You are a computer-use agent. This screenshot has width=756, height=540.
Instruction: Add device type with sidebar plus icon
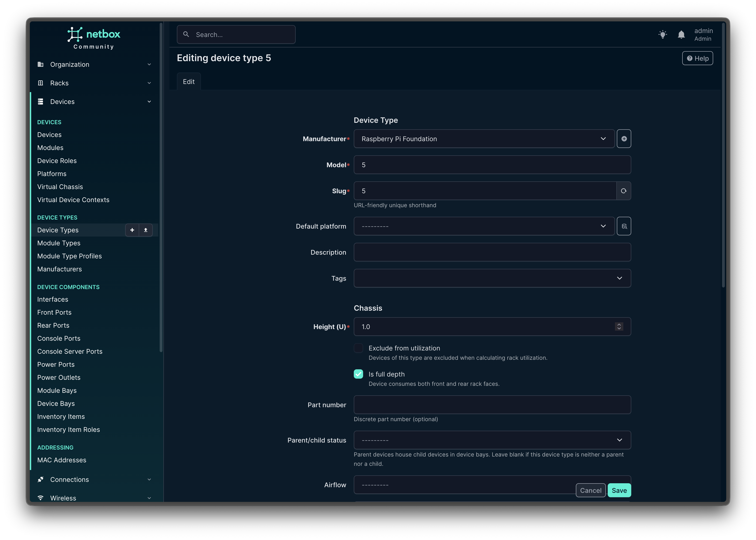click(x=132, y=230)
